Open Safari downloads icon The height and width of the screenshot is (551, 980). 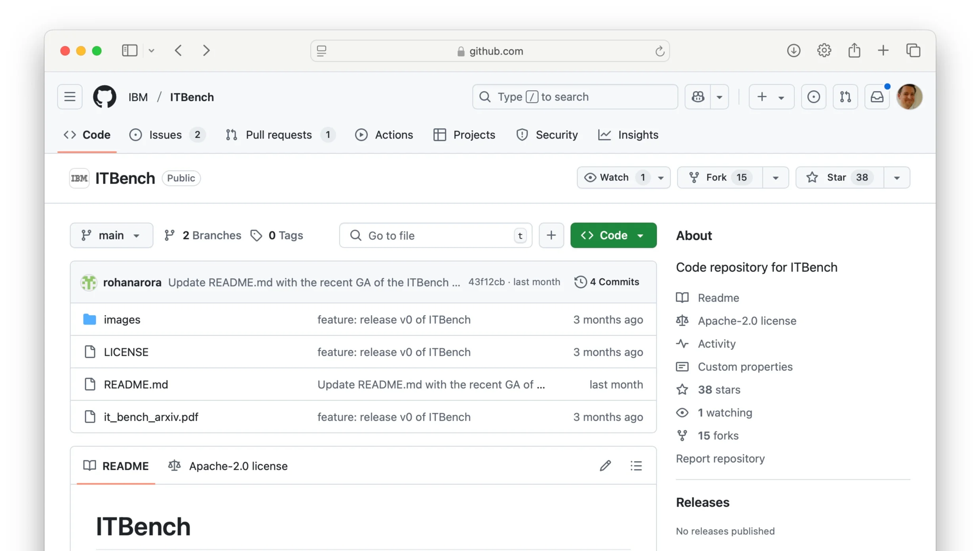(x=793, y=50)
